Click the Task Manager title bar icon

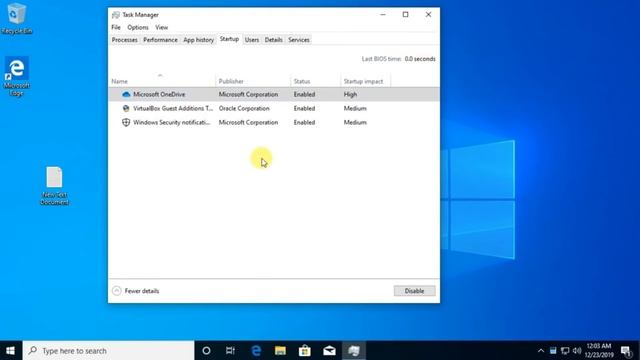pos(116,15)
